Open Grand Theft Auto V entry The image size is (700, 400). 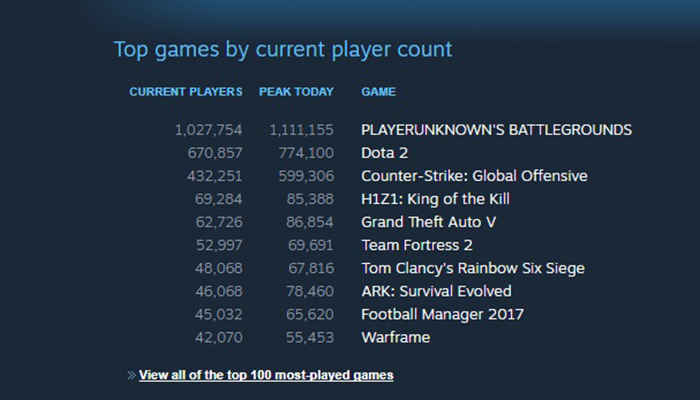(430, 222)
